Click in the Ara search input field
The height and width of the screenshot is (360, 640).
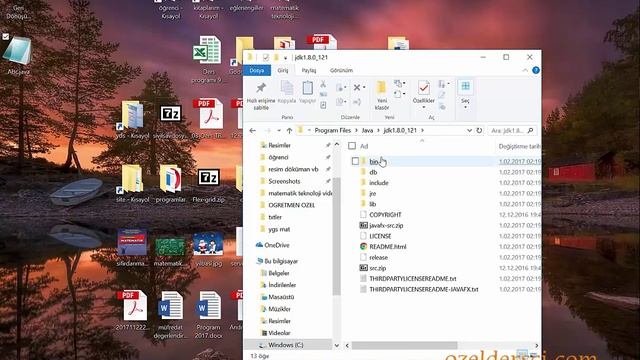pyautogui.click(x=508, y=131)
